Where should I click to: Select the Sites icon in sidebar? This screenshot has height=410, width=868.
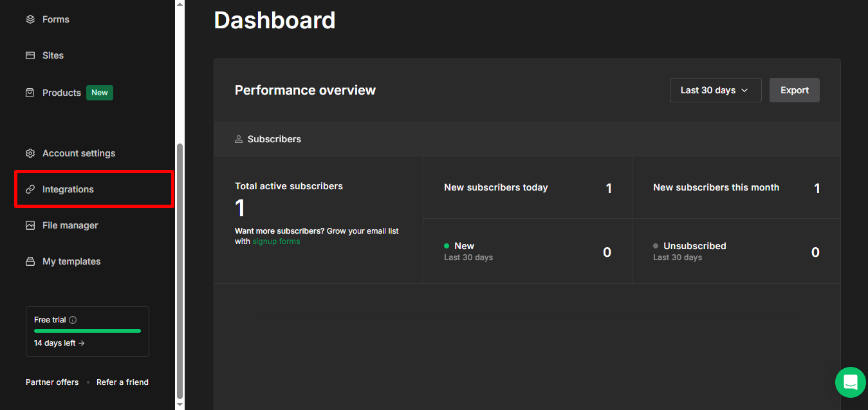coord(30,55)
